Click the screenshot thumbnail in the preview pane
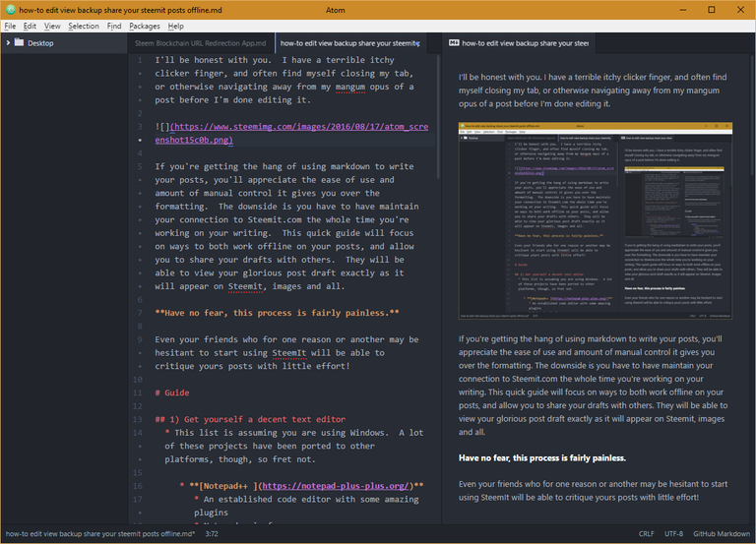756x544 pixels. tap(595, 220)
